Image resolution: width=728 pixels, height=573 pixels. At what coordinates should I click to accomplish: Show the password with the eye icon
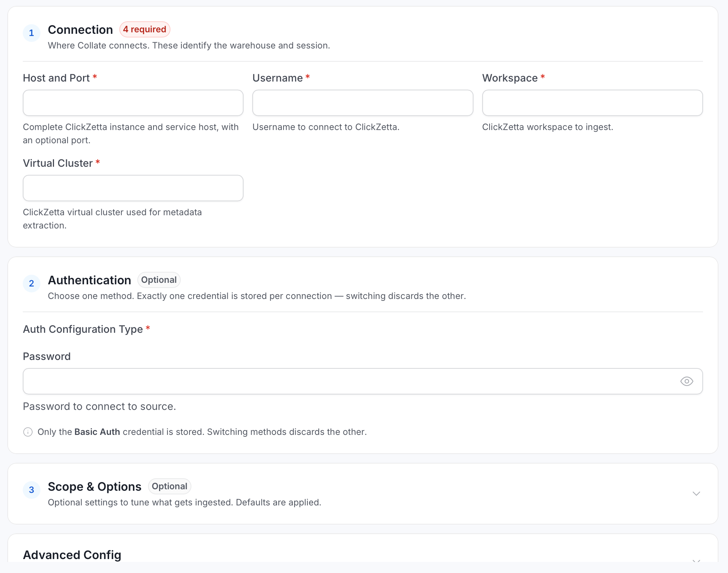coord(686,381)
